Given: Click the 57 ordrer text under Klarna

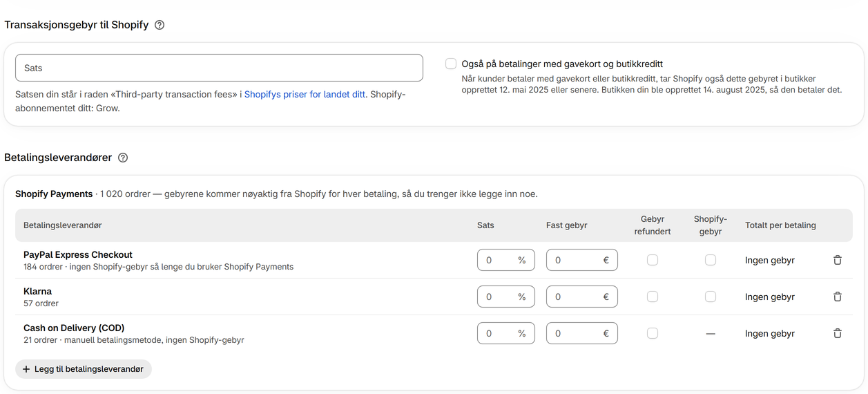Looking at the screenshot, I should (x=41, y=303).
